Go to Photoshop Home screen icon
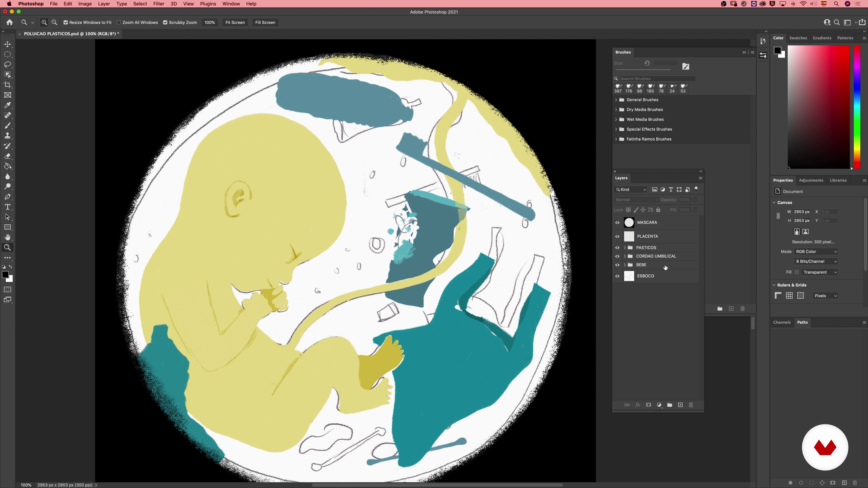868x488 pixels. [x=9, y=23]
